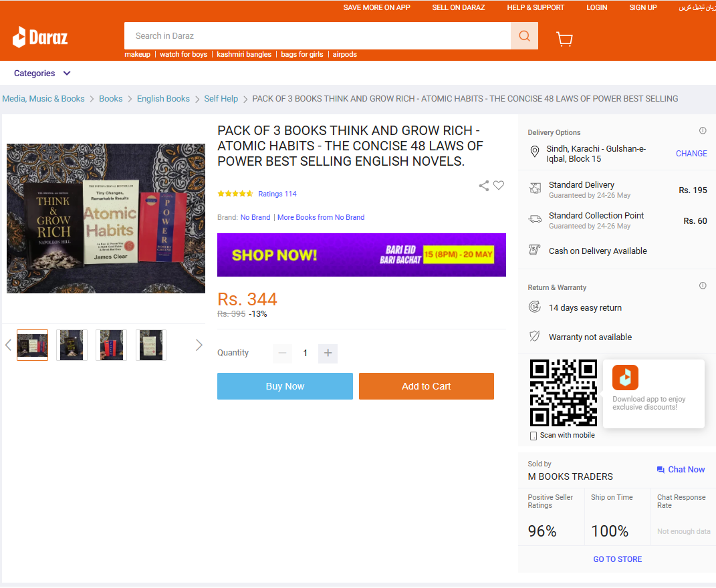This screenshot has width=716, height=588.
Task: Click makeup search suggestion
Action: point(138,54)
